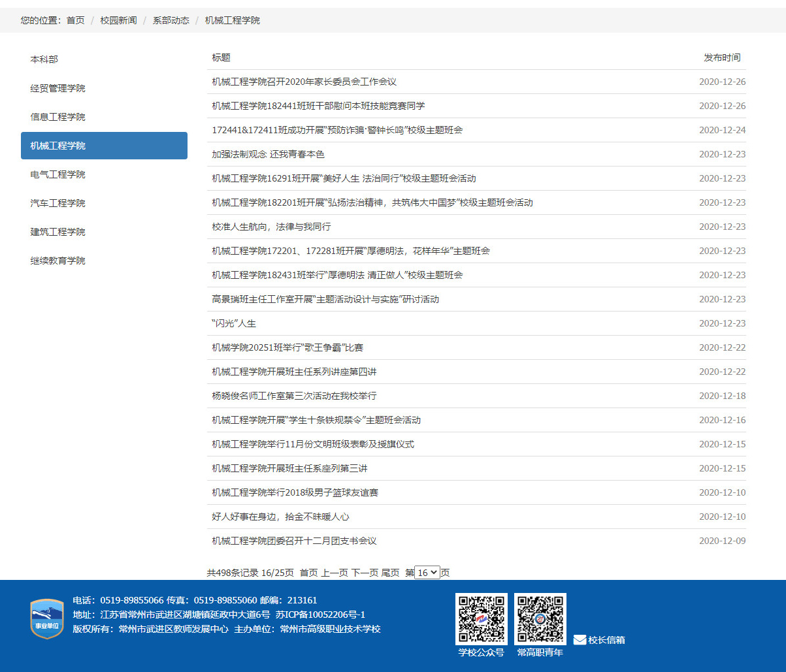Click the 学校公众号 QR code

point(481,618)
